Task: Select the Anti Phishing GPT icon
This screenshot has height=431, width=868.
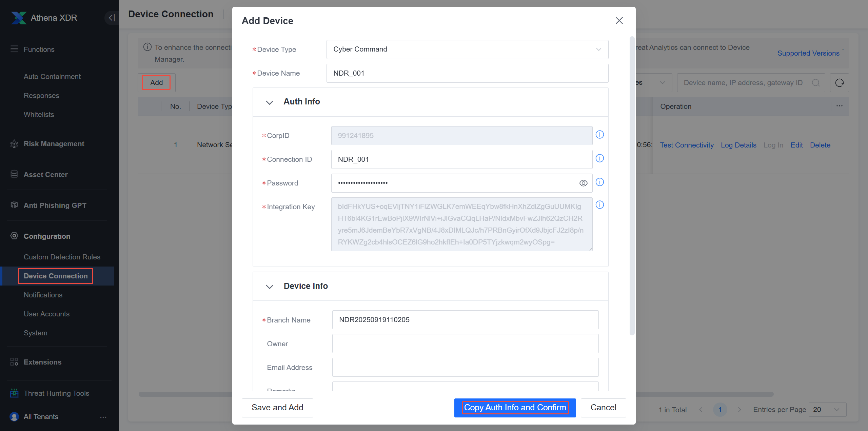Action: tap(14, 205)
